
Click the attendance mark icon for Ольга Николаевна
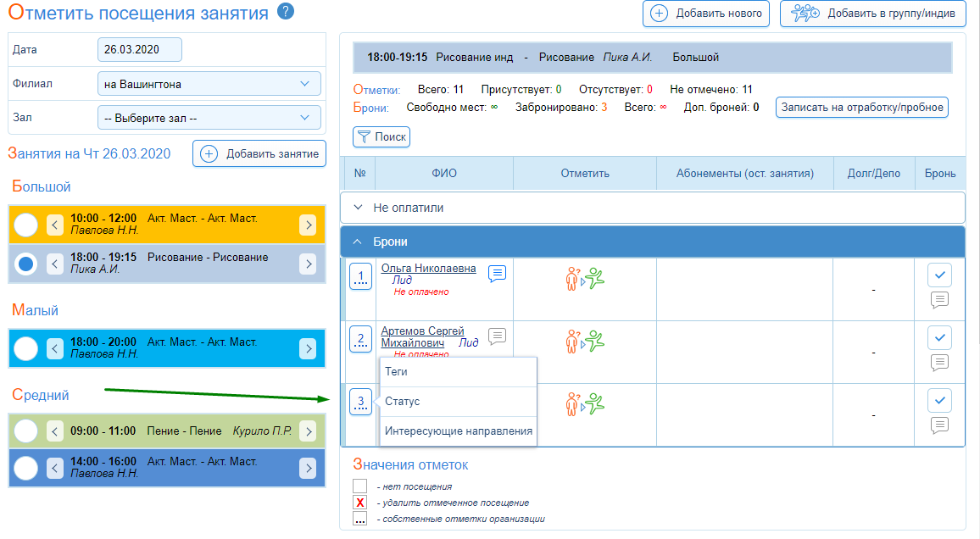584,279
